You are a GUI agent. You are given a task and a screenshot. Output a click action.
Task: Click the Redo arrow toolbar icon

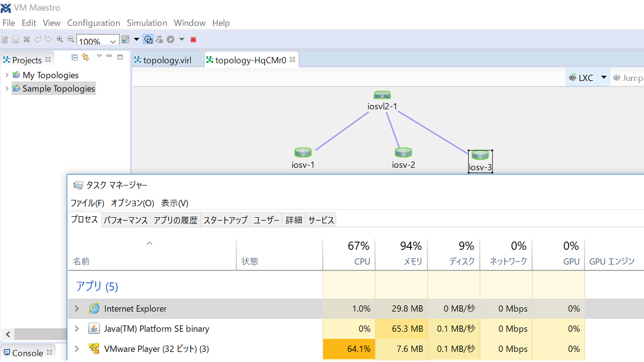click(48, 39)
